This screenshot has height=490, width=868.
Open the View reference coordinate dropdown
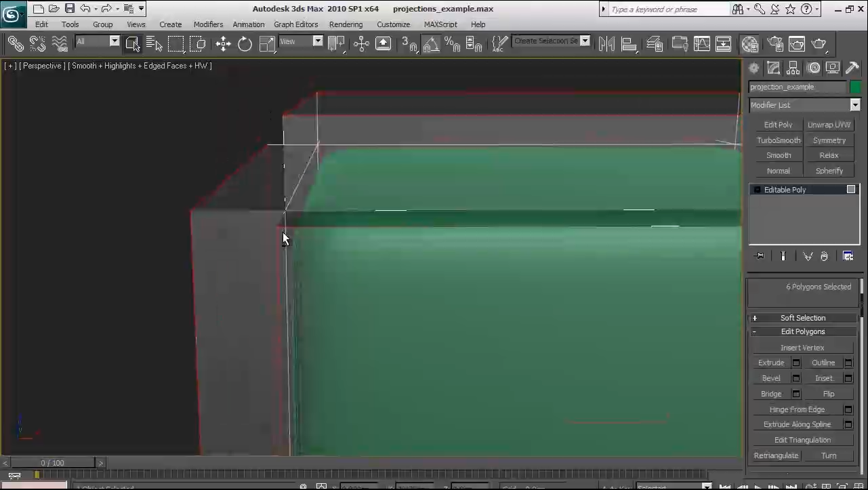[317, 41]
